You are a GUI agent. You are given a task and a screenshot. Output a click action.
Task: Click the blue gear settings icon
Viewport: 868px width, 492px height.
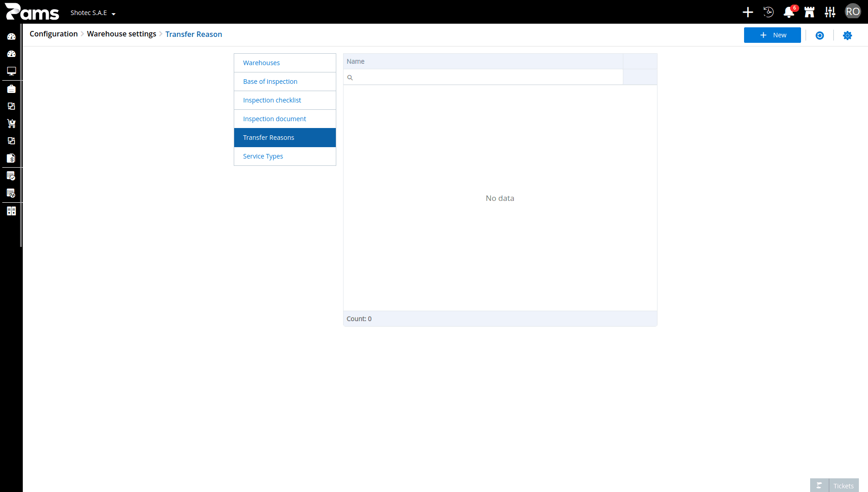point(847,36)
